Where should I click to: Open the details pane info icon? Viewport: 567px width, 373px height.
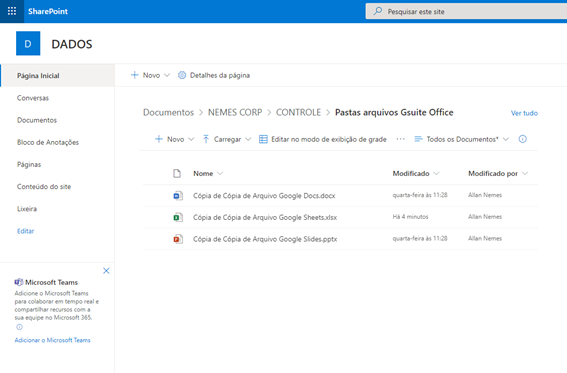pos(523,139)
